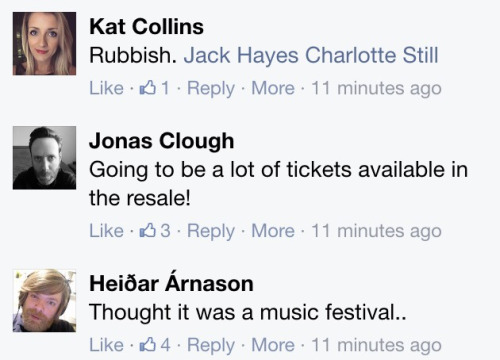Reply to Kat Collins' comment

tap(211, 89)
